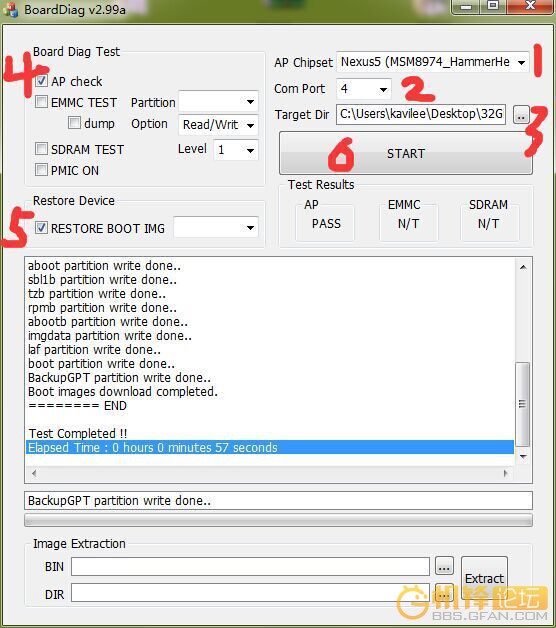
Task: Click the AP PASS test result
Action: [326, 223]
